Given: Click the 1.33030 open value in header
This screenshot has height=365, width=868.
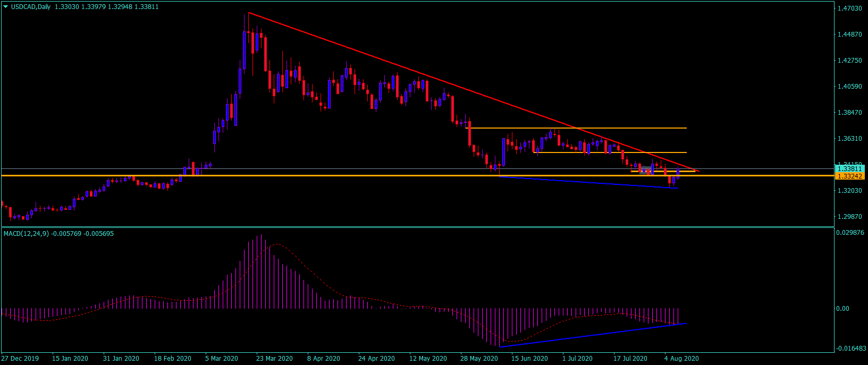Looking at the screenshot, I should click(x=66, y=7).
